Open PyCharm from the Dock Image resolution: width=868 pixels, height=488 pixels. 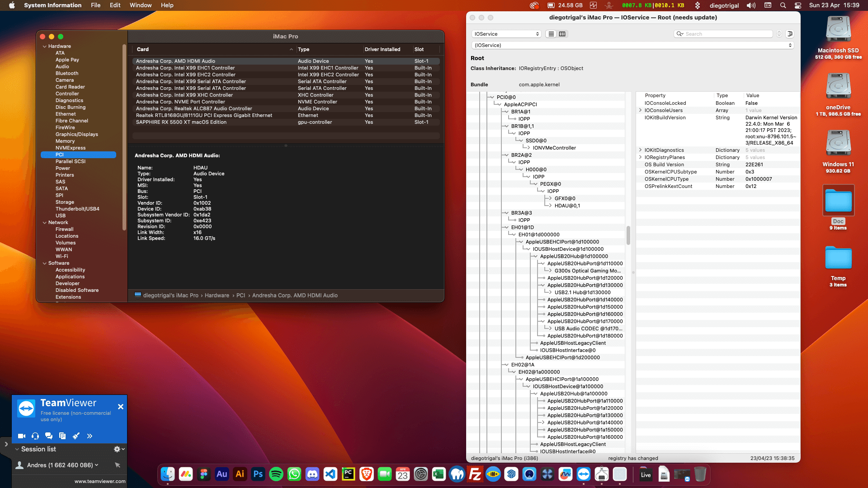coord(349,474)
